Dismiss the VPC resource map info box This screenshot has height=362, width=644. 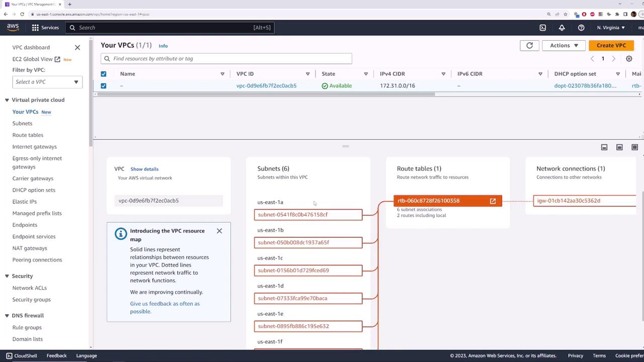219,231
